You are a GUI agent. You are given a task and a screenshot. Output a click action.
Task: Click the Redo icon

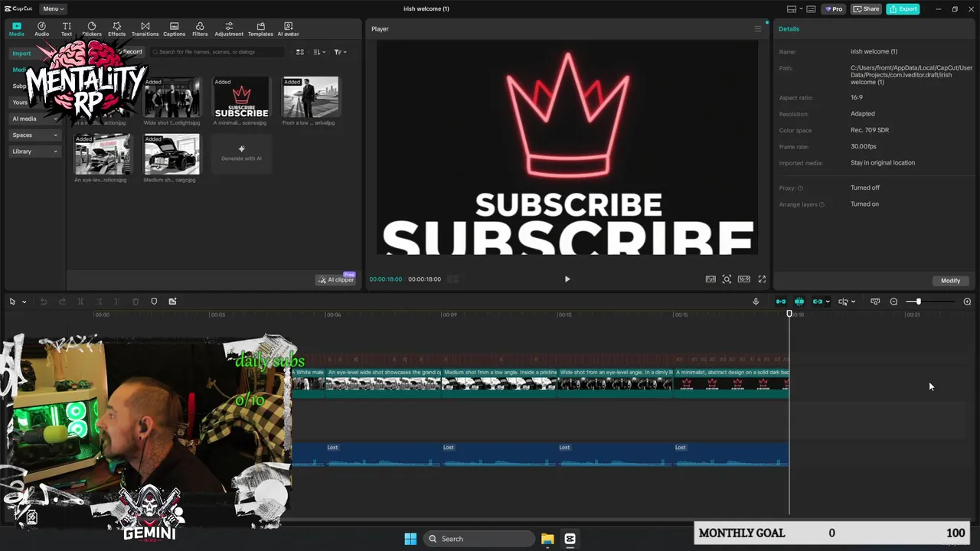coord(62,302)
